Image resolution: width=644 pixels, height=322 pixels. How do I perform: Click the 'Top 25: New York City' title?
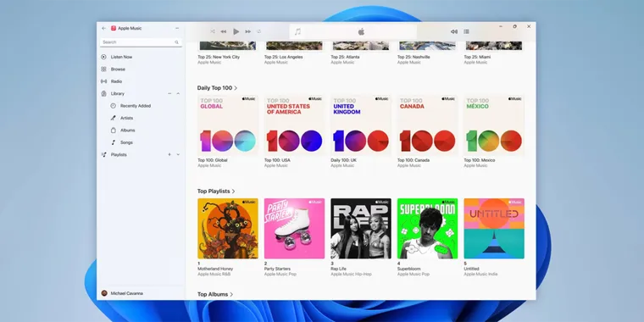(219, 57)
